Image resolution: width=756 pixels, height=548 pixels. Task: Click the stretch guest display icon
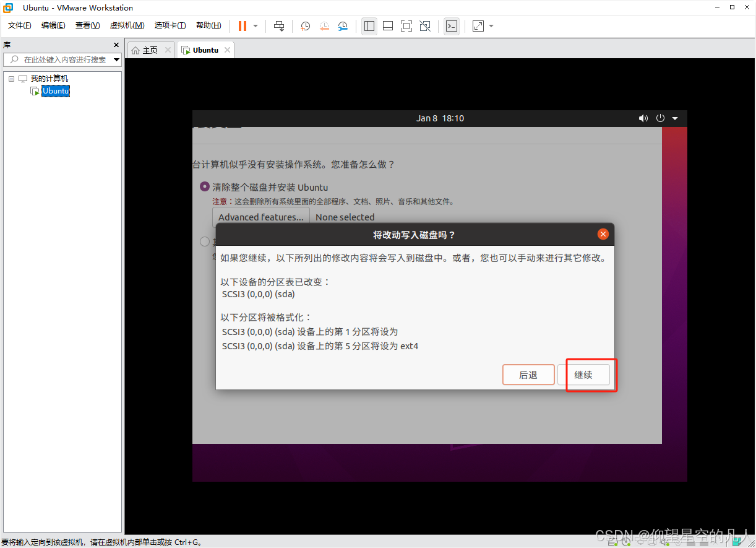pyautogui.click(x=478, y=26)
